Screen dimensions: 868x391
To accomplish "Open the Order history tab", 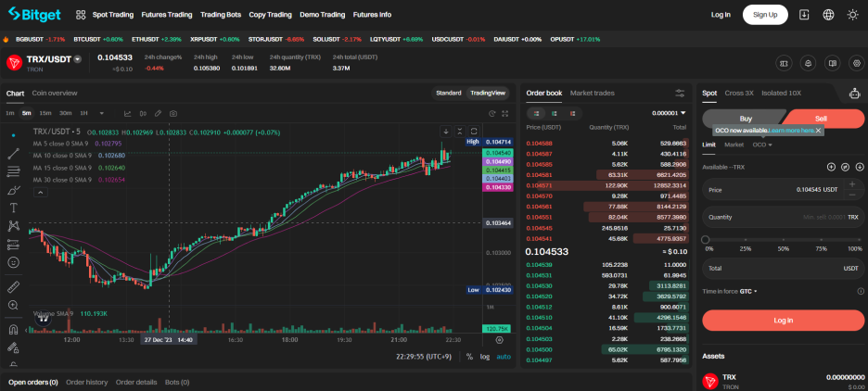I will pyautogui.click(x=87, y=382).
